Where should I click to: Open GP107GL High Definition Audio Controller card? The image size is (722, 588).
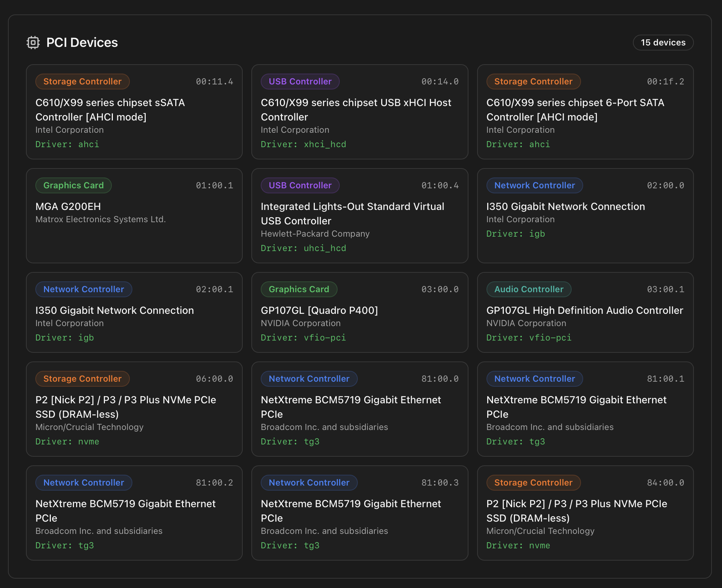(x=585, y=312)
